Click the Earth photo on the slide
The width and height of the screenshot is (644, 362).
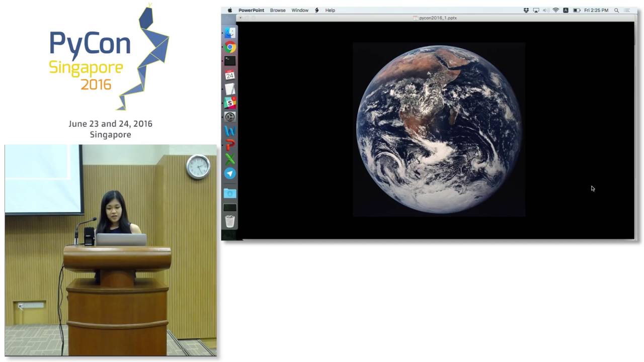439,130
